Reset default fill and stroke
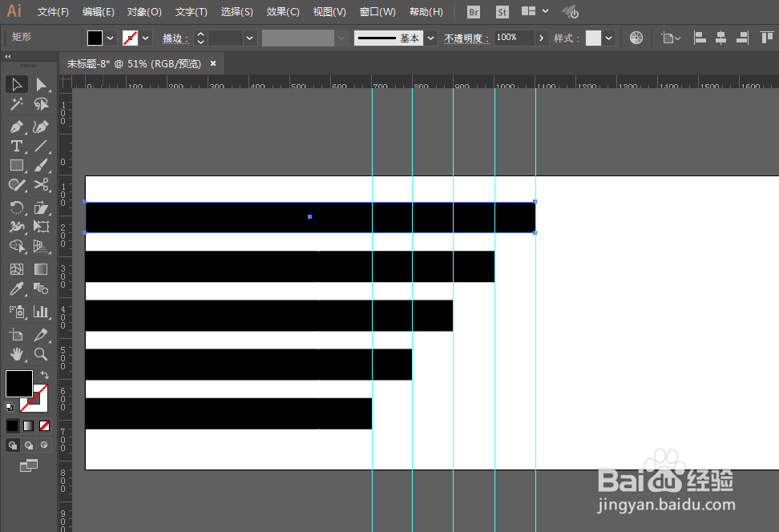779x532 pixels. [10, 407]
